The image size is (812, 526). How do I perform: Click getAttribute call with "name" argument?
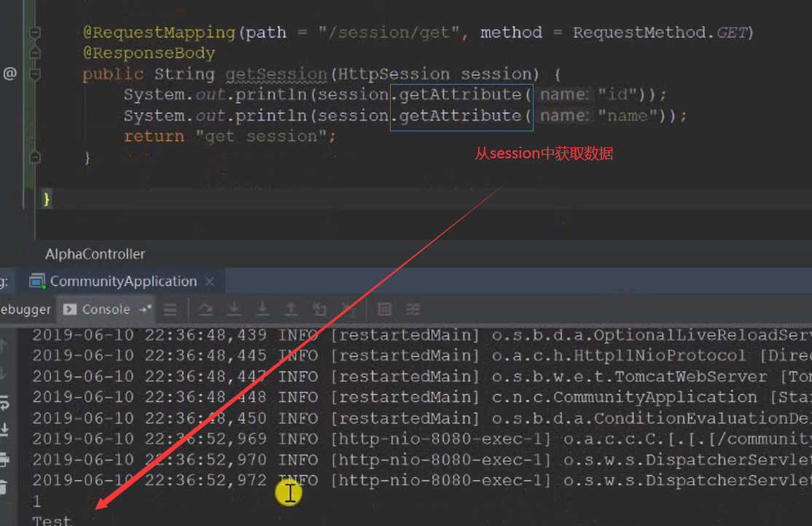click(461, 115)
